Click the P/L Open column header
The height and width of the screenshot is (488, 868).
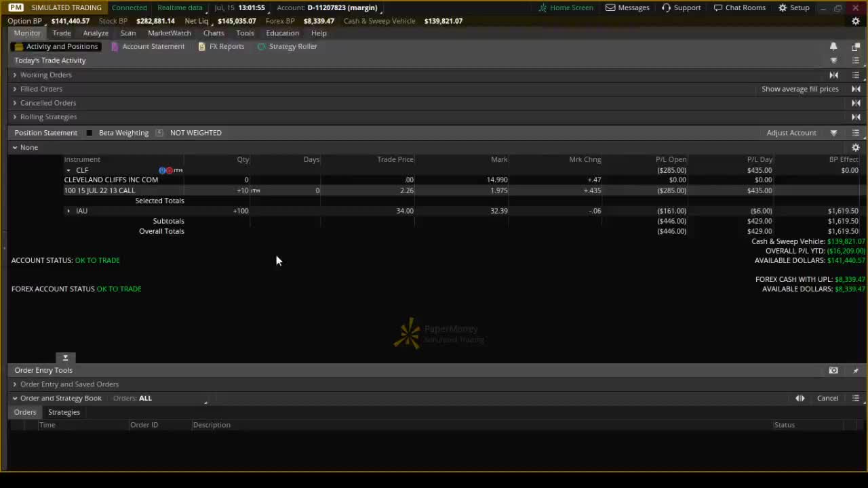click(x=671, y=159)
